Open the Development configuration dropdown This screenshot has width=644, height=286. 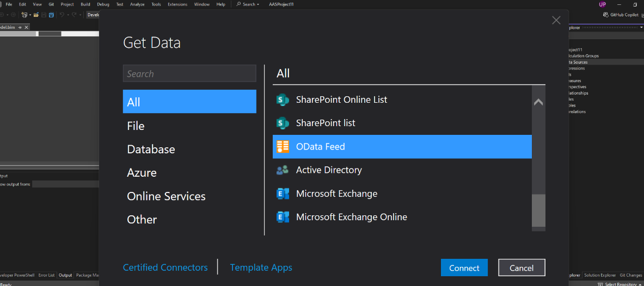pos(93,15)
